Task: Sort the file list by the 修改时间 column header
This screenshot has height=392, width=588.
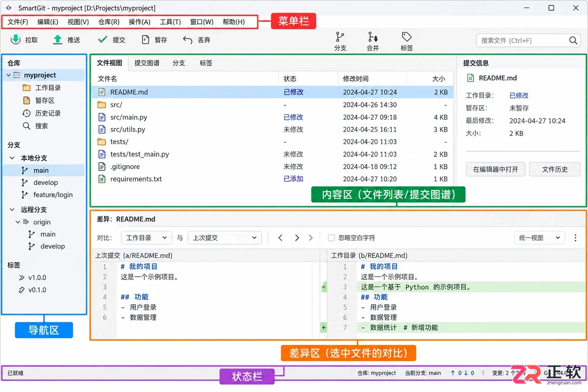Action: pyautogui.click(x=372, y=79)
